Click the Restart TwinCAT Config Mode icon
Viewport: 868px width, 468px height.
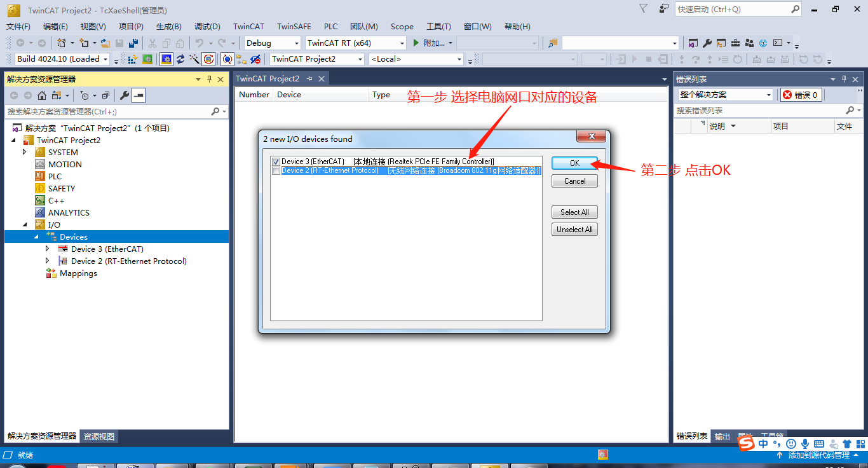click(166, 59)
